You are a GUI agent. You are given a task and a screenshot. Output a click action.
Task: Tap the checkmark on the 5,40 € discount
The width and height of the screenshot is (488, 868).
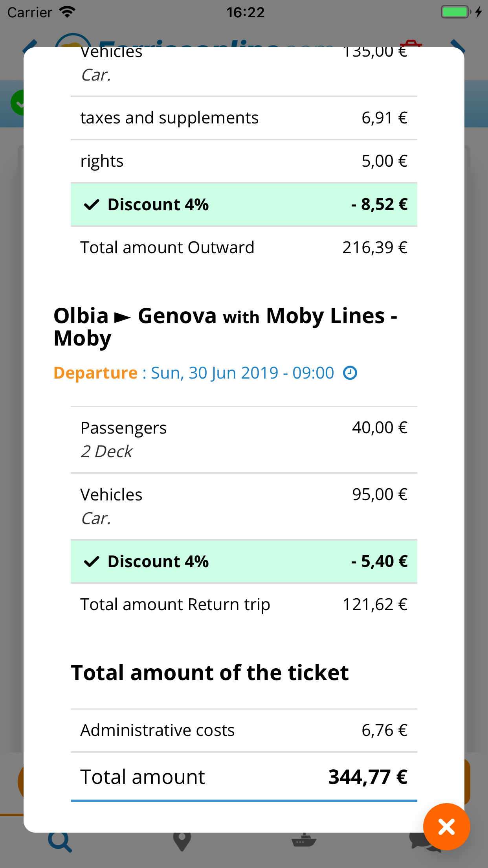point(92,562)
